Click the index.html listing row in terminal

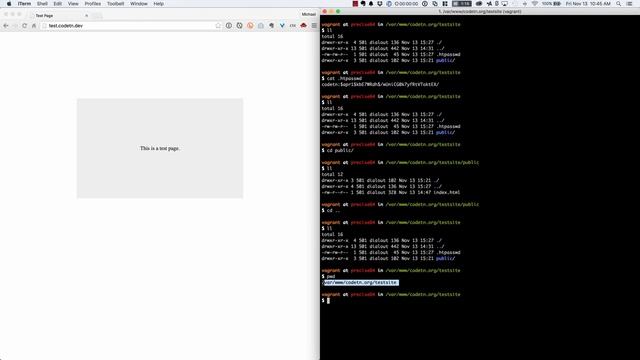[391, 192]
